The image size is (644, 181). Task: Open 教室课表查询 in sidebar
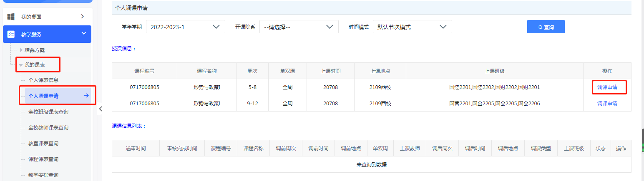[43, 144]
